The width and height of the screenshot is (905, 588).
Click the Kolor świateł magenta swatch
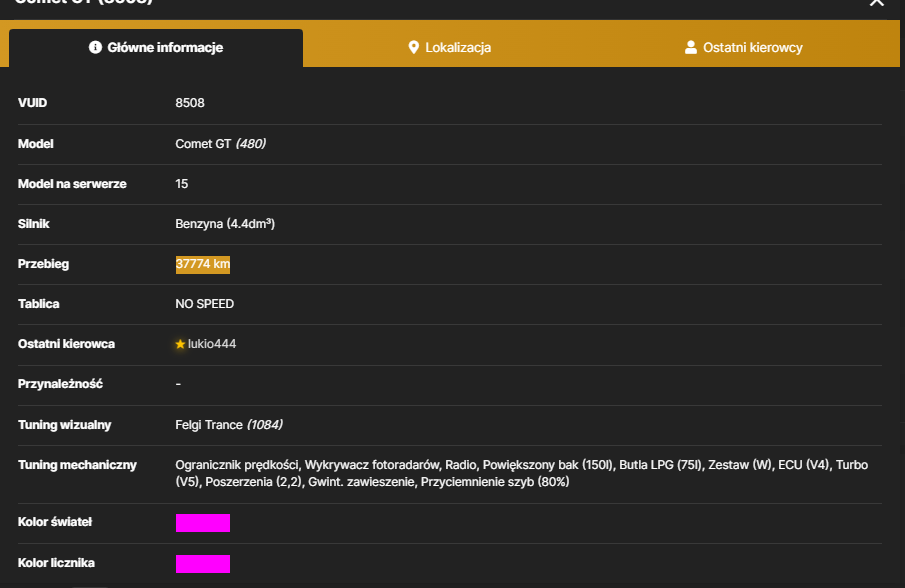203,523
